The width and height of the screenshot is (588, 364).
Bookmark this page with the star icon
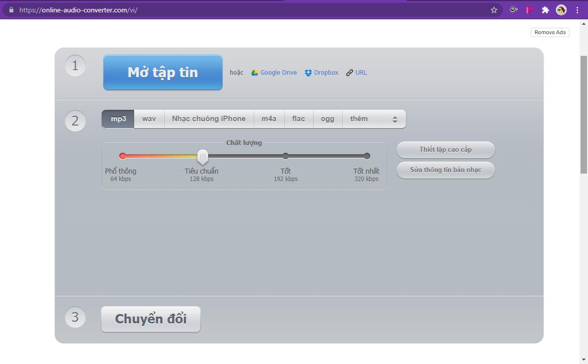(x=494, y=9)
